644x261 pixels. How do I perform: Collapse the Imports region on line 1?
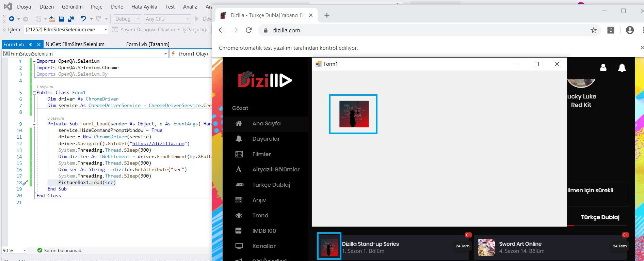(x=34, y=61)
